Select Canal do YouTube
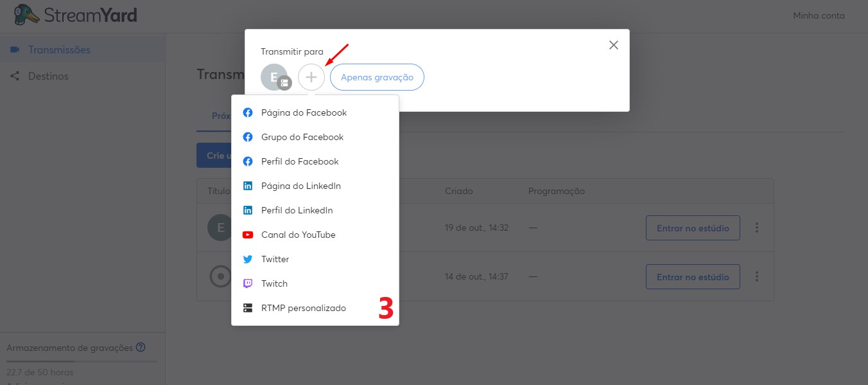 tap(315, 235)
